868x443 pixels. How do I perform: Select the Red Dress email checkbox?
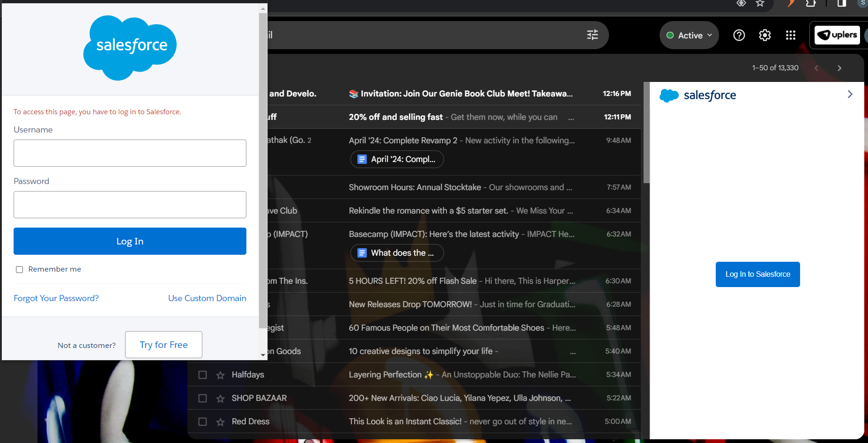[202, 421]
